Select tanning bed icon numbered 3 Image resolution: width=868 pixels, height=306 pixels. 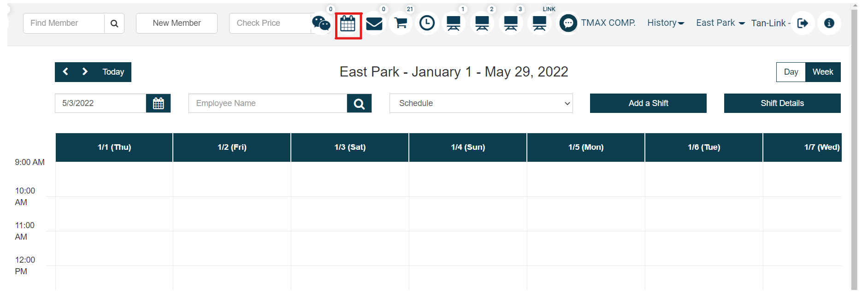[511, 23]
